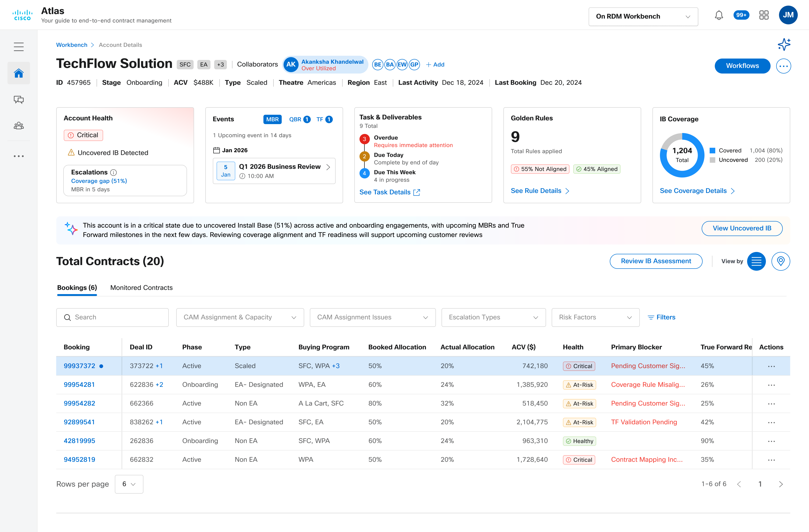Click the 55% Not Aligned badge
Viewport: 809px width, 532px height.
[540, 169]
